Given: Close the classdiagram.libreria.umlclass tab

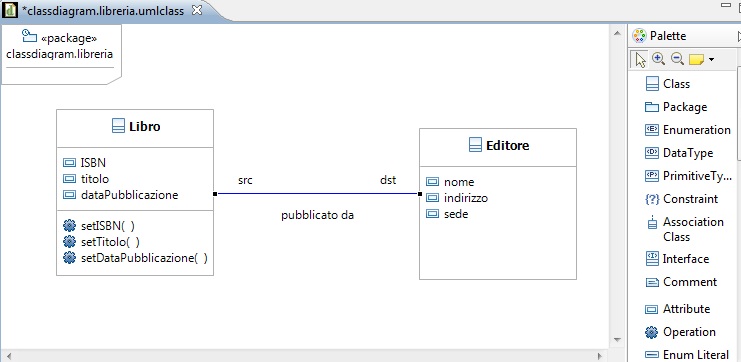Looking at the screenshot, I should 197,10.
